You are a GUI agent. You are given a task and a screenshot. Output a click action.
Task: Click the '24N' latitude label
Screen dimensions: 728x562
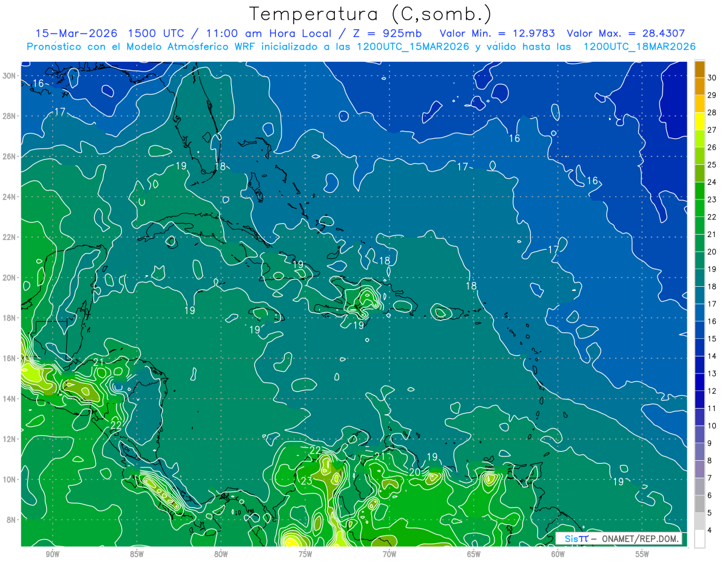(10, 197)
